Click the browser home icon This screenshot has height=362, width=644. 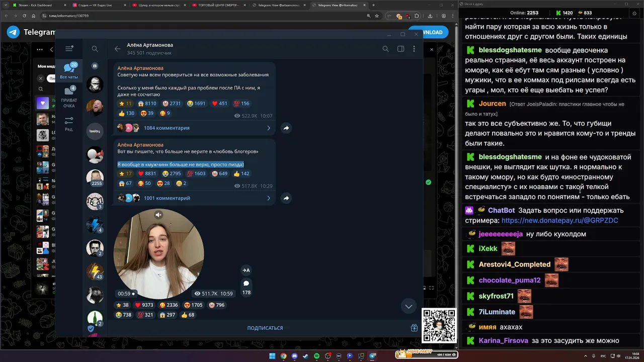click(34, 16)
